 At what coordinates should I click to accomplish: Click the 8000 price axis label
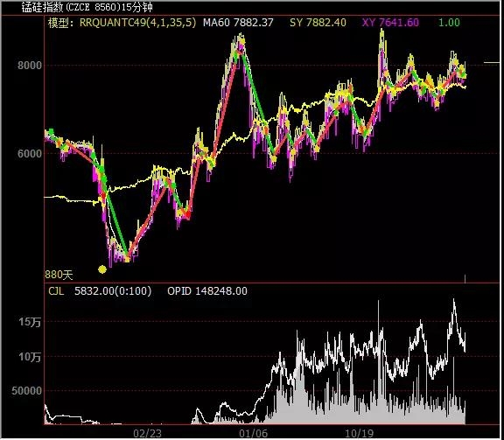[x=30, y=66]
